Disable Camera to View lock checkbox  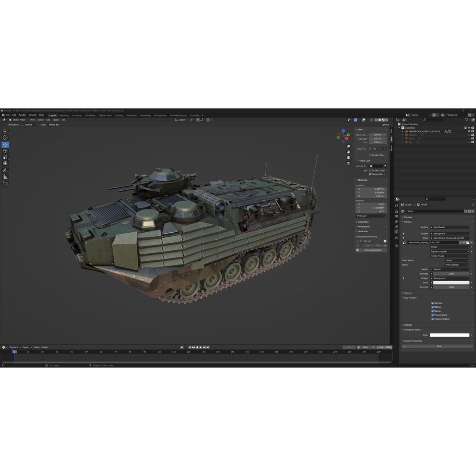tap(370, 174)
